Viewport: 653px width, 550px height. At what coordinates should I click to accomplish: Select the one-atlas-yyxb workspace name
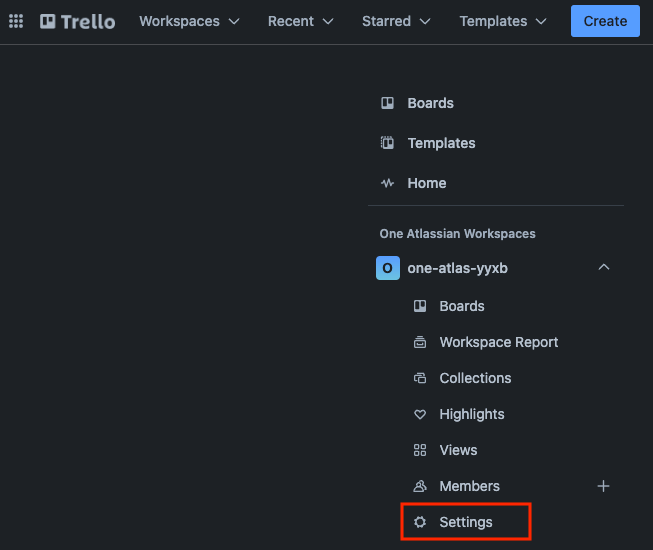pyautogui.click(x=458, y=268)
